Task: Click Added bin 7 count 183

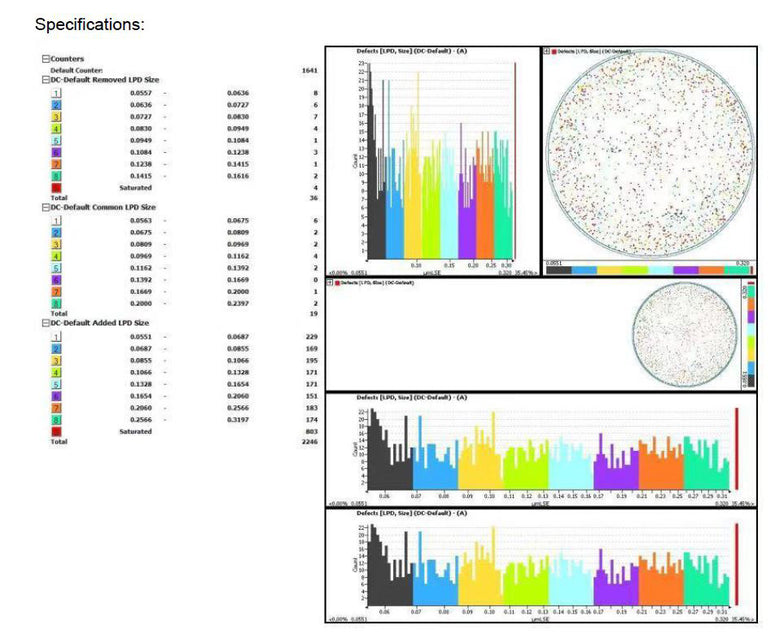Action: click(312, 408)
